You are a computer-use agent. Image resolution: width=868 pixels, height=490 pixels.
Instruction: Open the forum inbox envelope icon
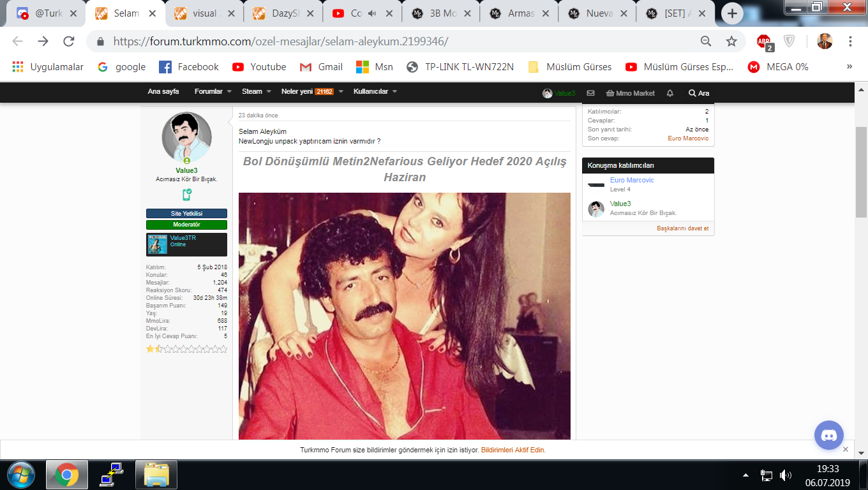pyautogui.click(x=590, y=93)
